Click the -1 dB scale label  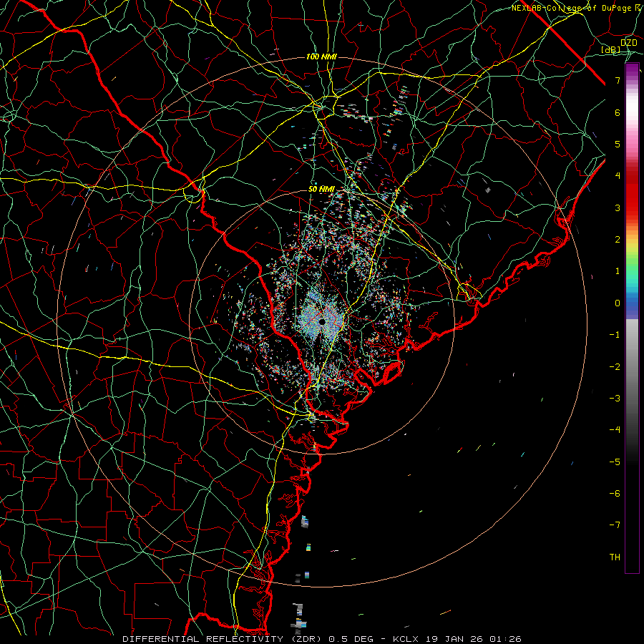[615, 335]
